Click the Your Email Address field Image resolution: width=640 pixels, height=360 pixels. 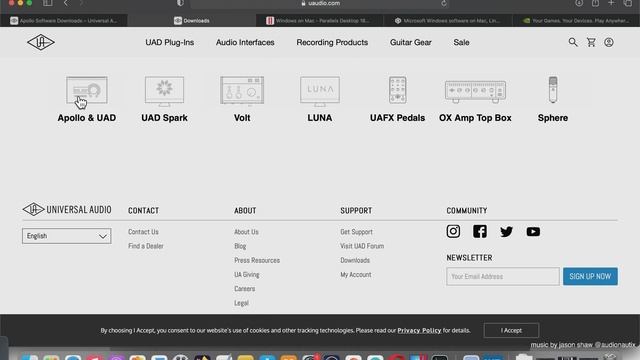[x=503, y=276]
